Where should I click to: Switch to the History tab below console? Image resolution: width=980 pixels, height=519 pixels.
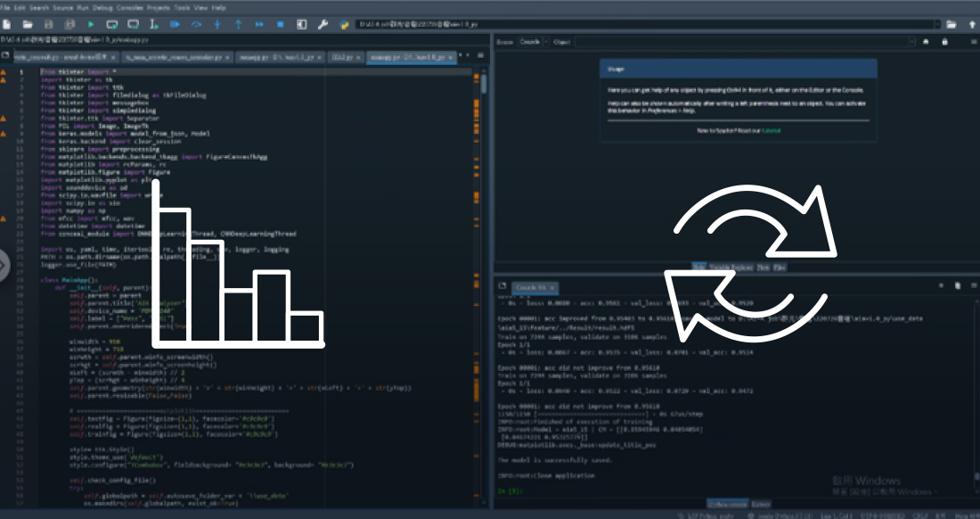762,504
